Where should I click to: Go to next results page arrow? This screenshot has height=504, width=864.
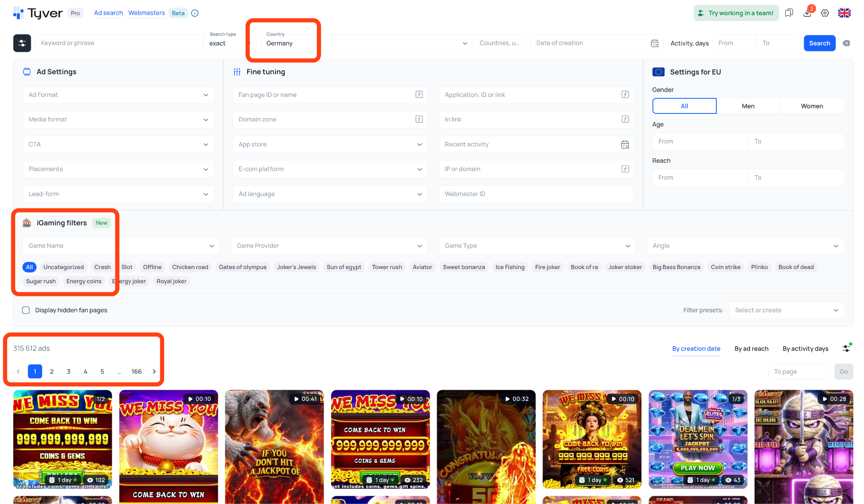tap(154, 371)
